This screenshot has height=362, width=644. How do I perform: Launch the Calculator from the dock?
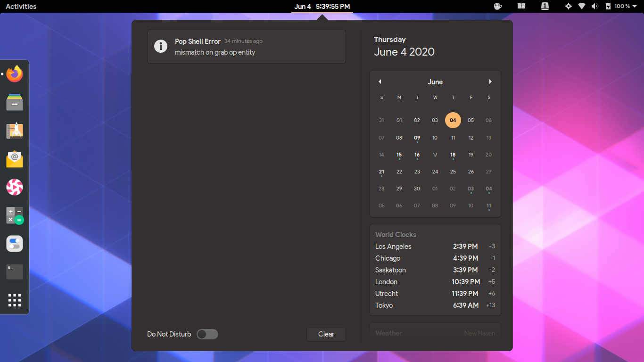pyautogui.click(x=15, y=215)
